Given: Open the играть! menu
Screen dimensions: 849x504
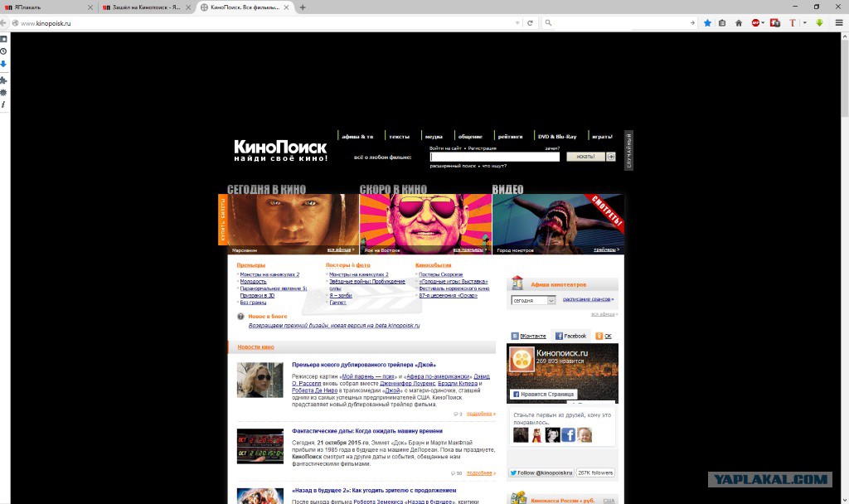Looking at the screenshot, I should point(602,137).
